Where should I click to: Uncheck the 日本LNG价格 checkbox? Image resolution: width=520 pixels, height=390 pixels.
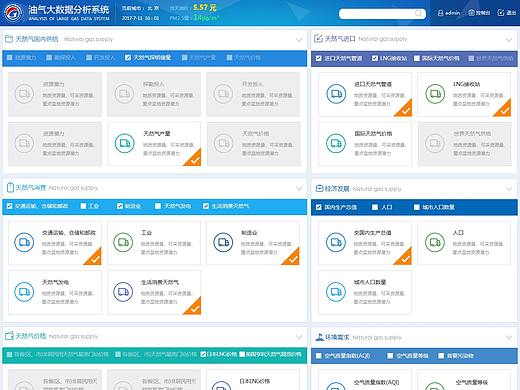point(203,354)
